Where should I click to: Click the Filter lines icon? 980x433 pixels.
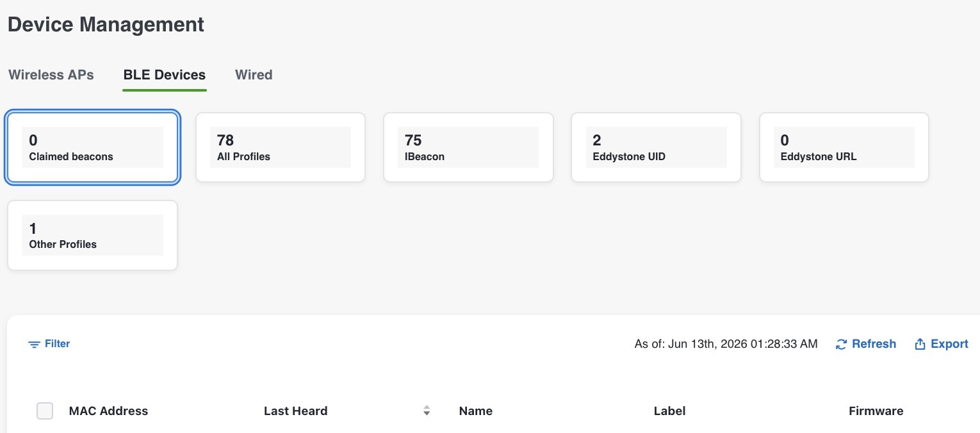click(x=34, y=345)
